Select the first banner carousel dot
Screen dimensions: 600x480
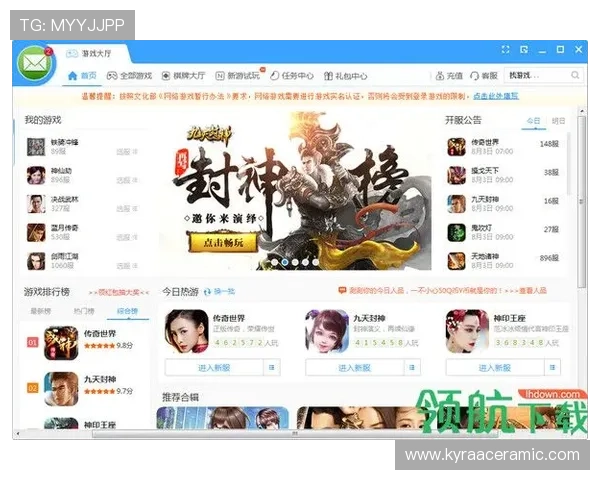pos(274,262)
